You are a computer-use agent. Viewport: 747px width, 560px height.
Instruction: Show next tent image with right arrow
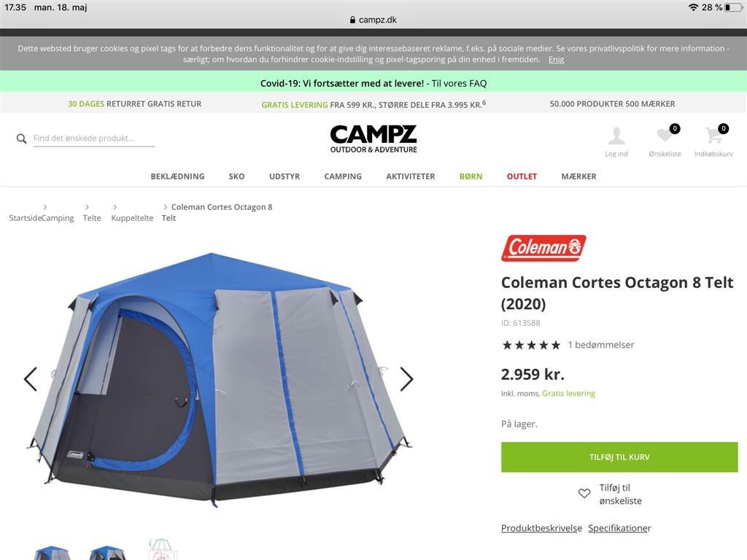[x=406, y=379]
